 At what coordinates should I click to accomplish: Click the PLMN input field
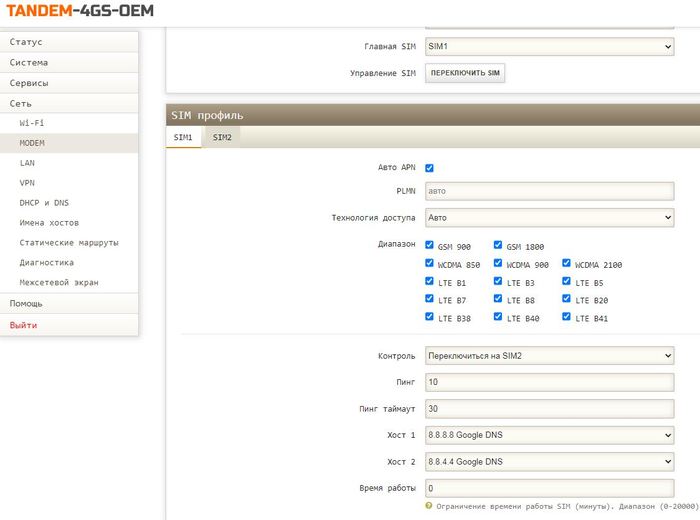click(549, 190)
